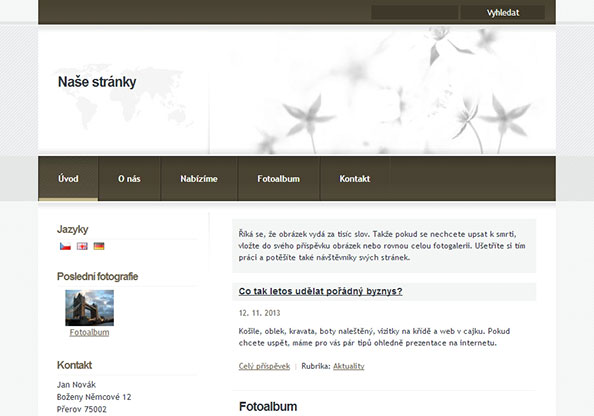The image size is (594, 416).
Task: Click the Fotoalbum section heading in content
Action: [268, 407]
